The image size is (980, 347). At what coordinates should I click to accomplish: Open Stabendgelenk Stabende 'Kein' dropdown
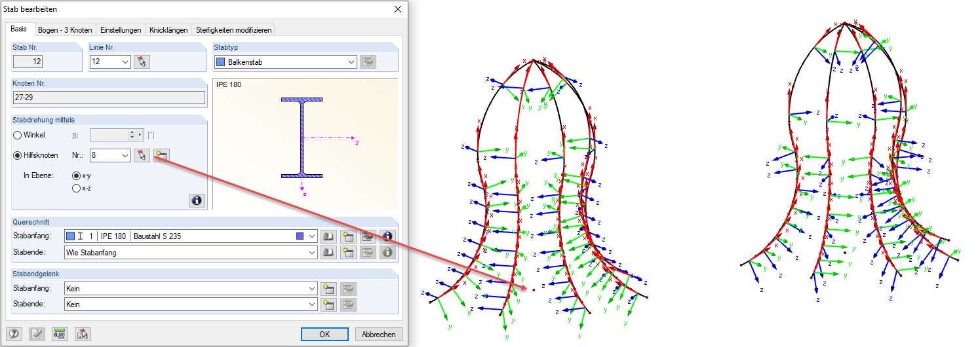(x=312, y=304)
